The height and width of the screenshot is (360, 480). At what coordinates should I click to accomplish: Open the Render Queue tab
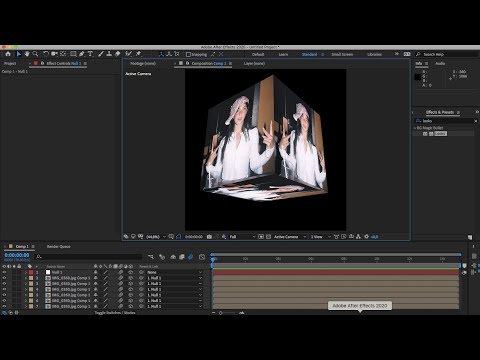tap(59, 247)
